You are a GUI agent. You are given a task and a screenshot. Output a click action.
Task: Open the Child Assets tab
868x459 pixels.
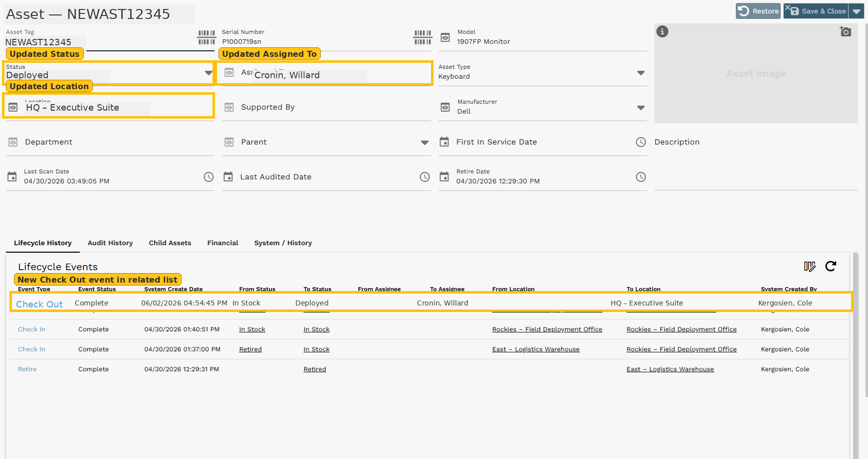(x=170, y=243)
